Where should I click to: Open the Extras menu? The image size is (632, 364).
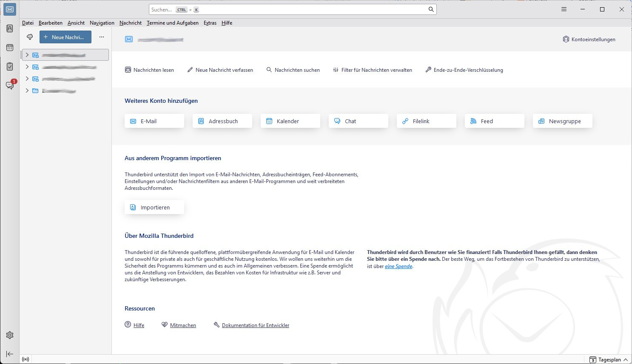pyautogui.click(x=210, y=23)
